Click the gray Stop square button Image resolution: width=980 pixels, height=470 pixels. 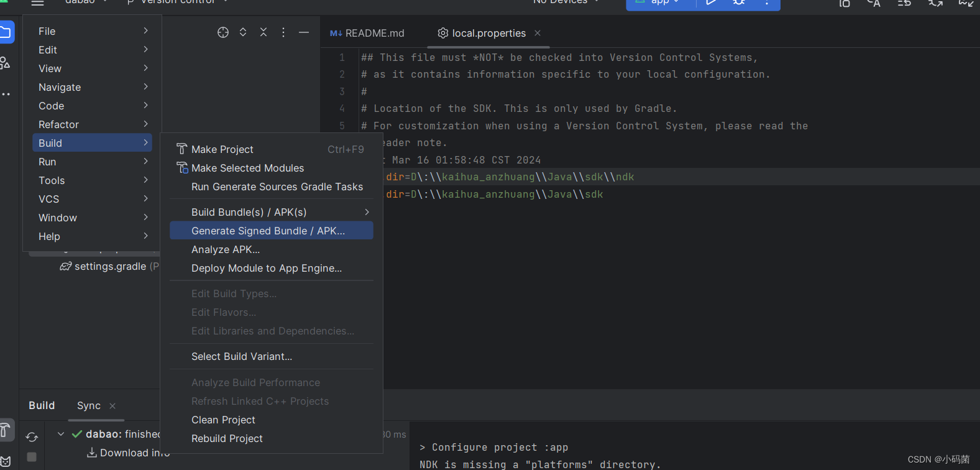32,457
